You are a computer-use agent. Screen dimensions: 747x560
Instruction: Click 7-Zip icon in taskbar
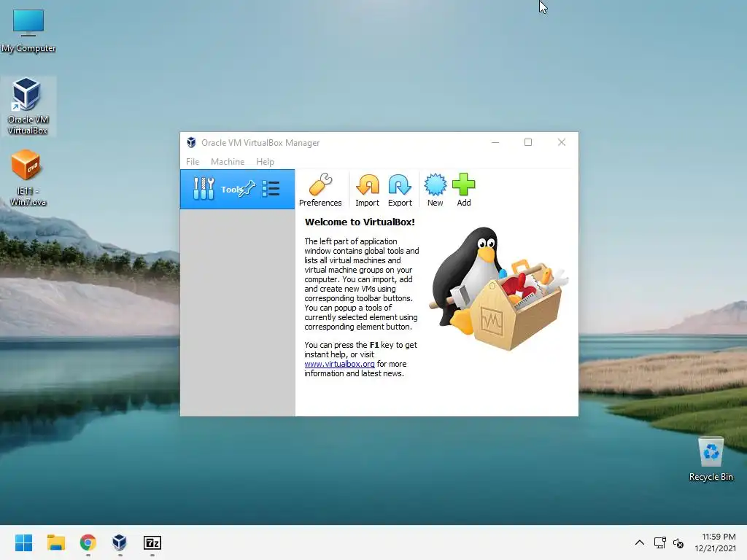pos(152,542)
